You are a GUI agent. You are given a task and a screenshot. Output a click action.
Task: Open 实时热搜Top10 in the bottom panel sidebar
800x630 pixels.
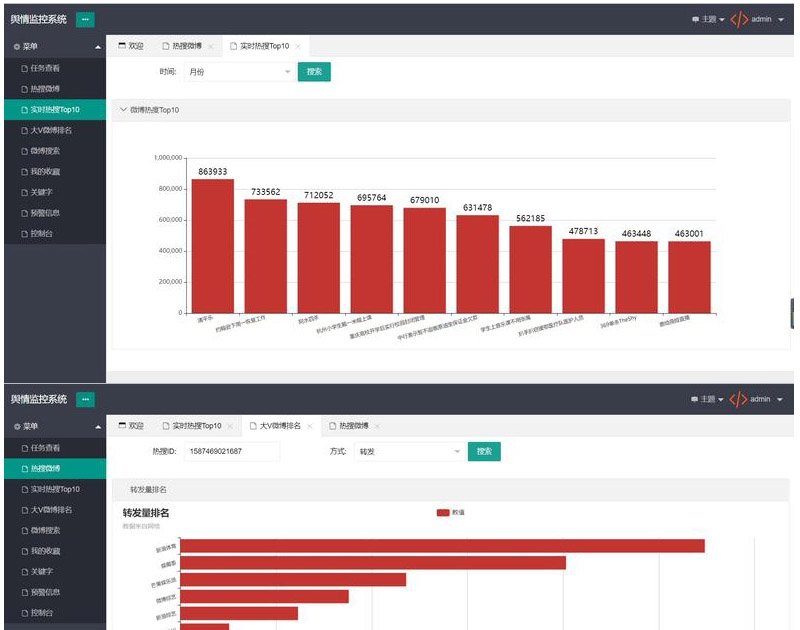coord(55,489)
